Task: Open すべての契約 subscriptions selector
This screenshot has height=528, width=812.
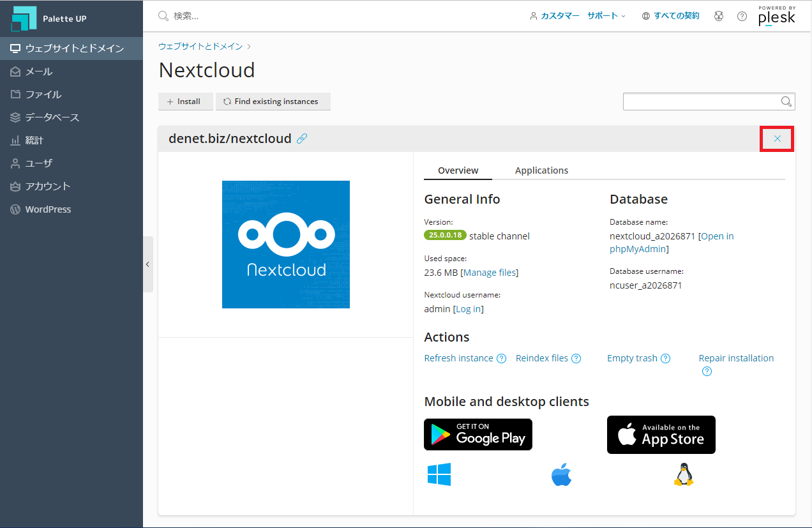Action: point(676,16)
